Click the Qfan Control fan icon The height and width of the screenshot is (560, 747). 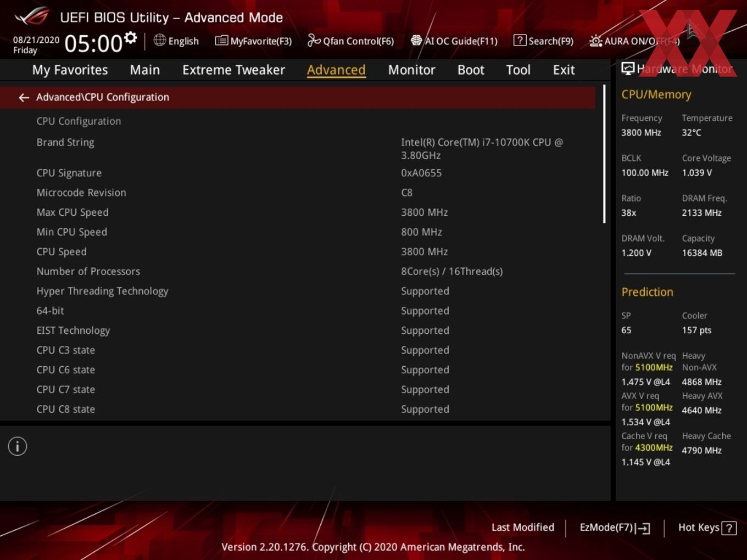point(314,40)
